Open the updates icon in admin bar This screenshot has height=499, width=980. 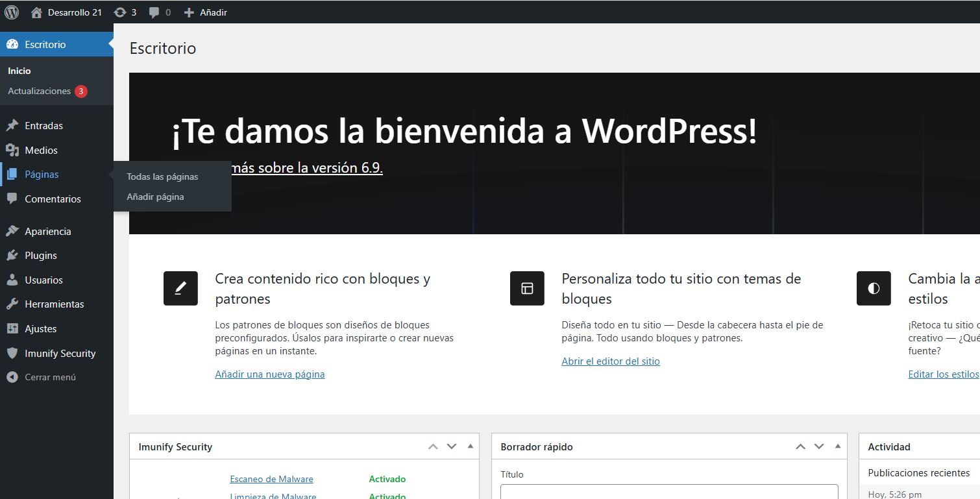point(120,12)
